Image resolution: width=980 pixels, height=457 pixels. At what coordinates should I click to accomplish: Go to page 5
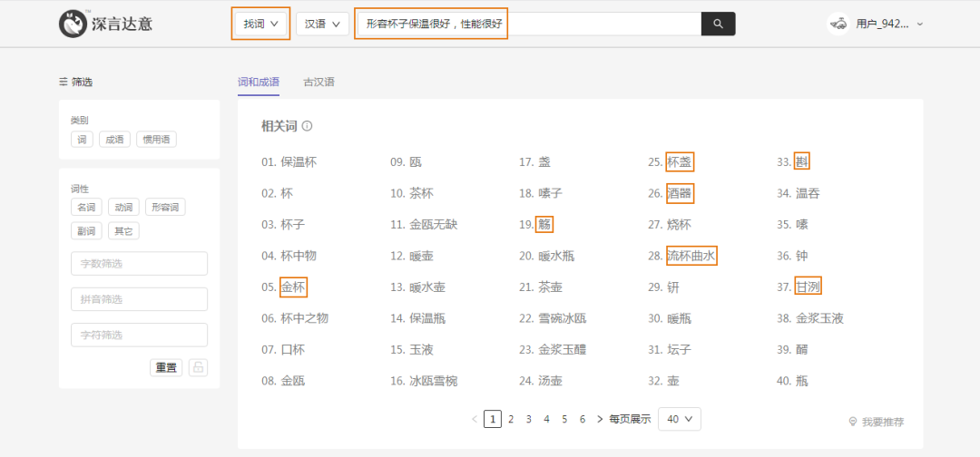point(564,419)
